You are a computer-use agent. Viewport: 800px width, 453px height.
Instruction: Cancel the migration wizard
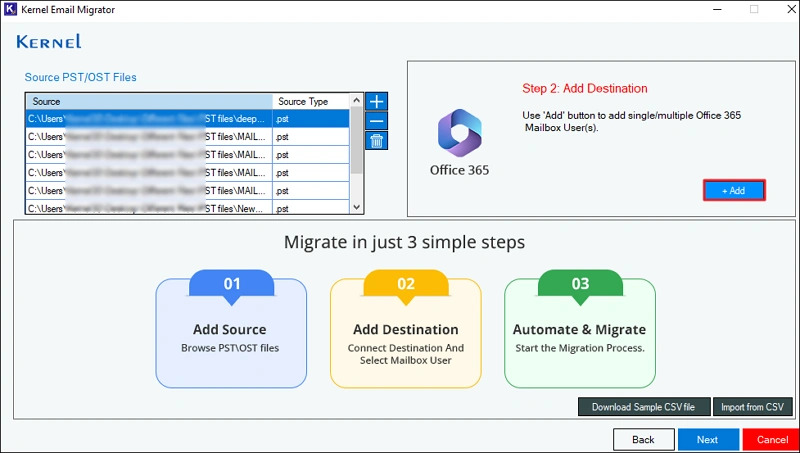[x=771, y=439]
